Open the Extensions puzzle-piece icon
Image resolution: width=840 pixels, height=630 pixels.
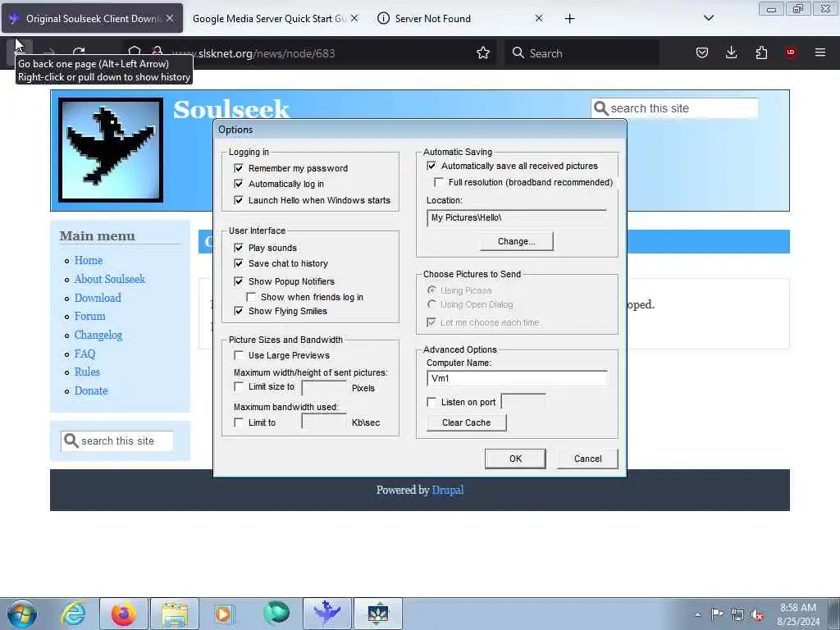pyautogui.click(x=761, y=52)
